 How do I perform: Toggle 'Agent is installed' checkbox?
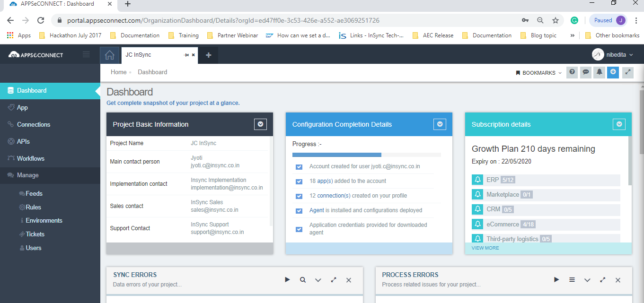(x=299, y=211)
